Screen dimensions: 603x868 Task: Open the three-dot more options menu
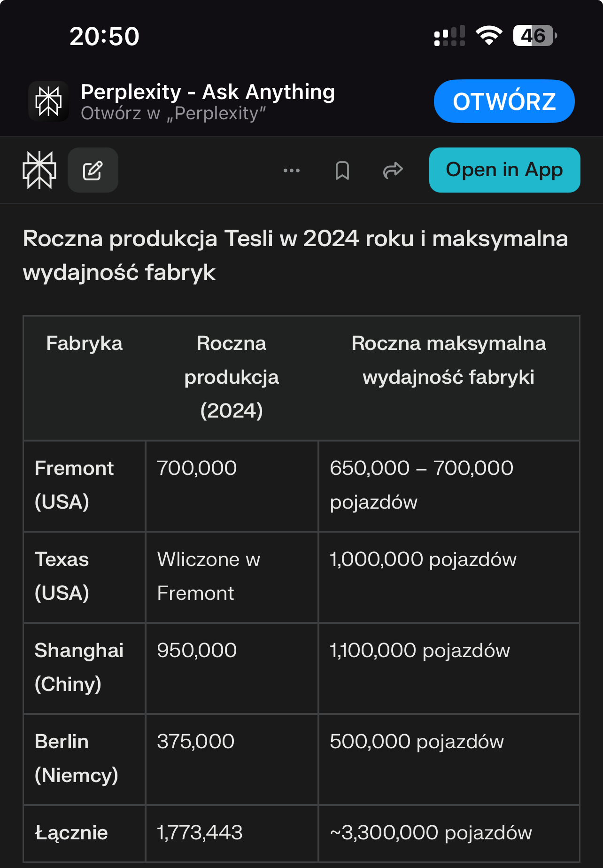pos(292,170)
